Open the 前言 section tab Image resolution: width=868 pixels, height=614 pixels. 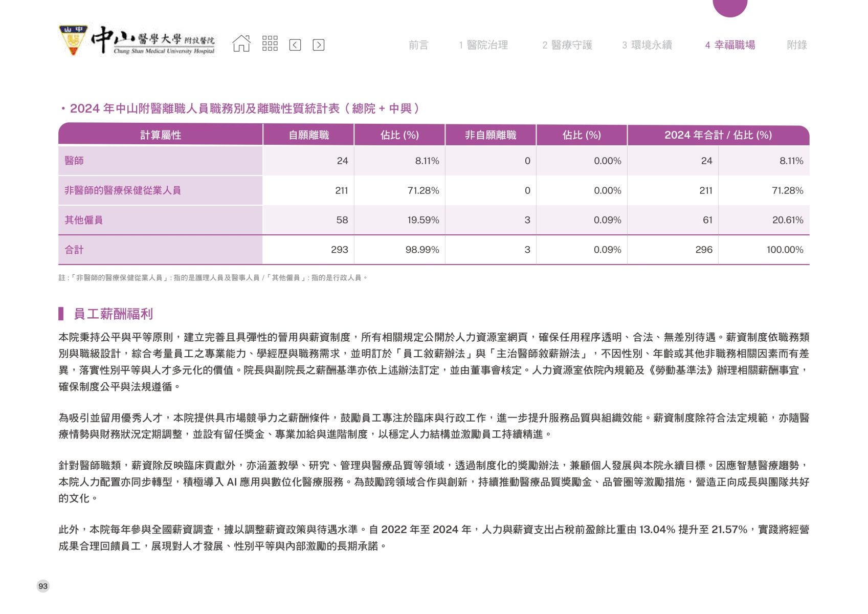click(418, 45)
